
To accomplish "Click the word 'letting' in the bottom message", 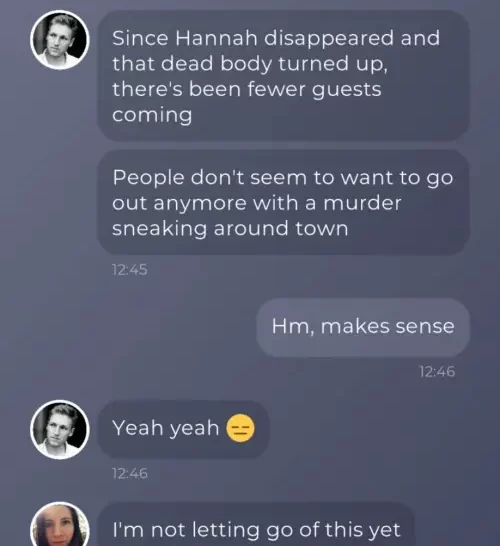I will point(226,530).
